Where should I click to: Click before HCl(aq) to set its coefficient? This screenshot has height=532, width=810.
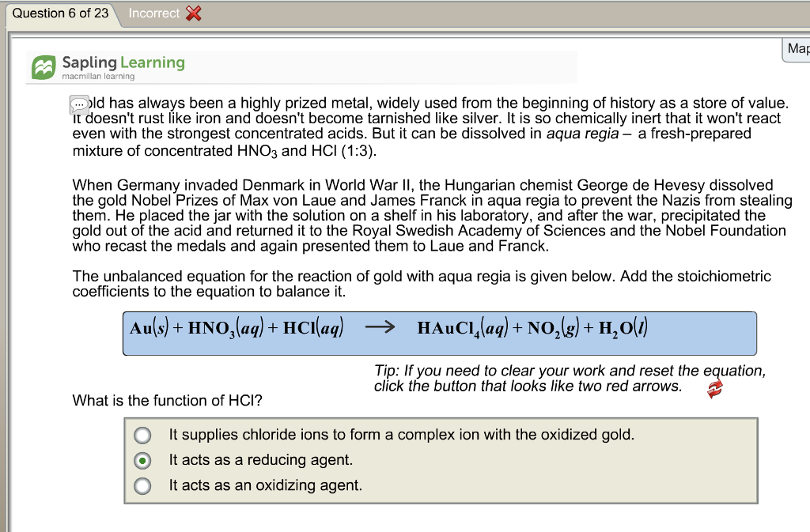[x=280, y=328]
